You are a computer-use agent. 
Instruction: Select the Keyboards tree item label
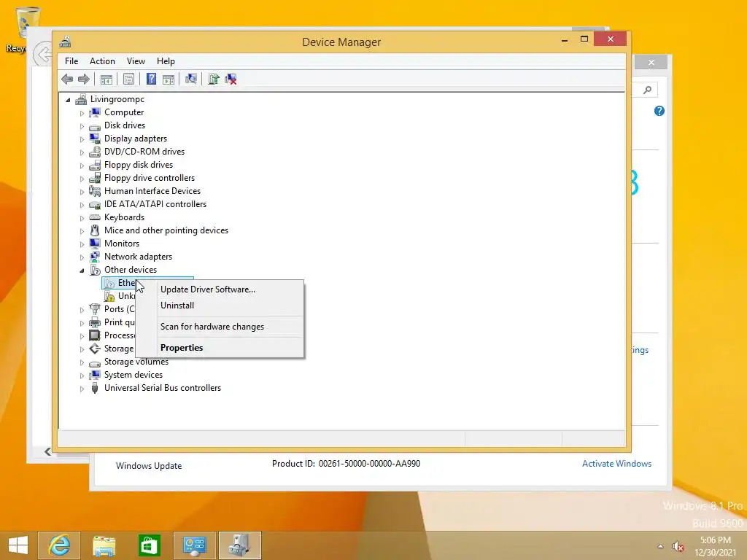pyautogui.click(x=124, y=217)
